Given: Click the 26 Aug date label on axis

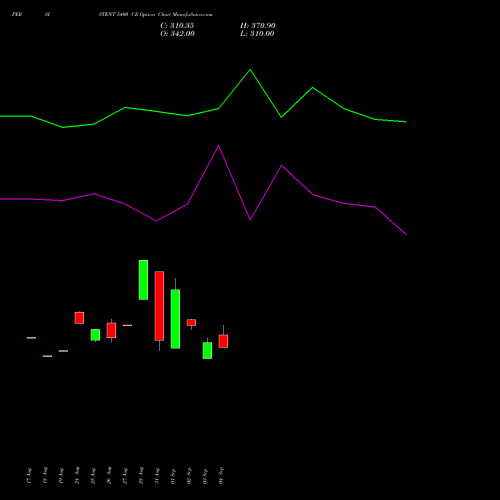Looking at the screenshot, I should click(109, 476).
